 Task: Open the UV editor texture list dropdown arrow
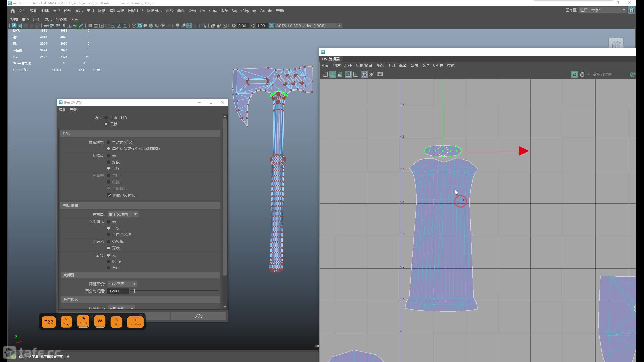(588, 74)
